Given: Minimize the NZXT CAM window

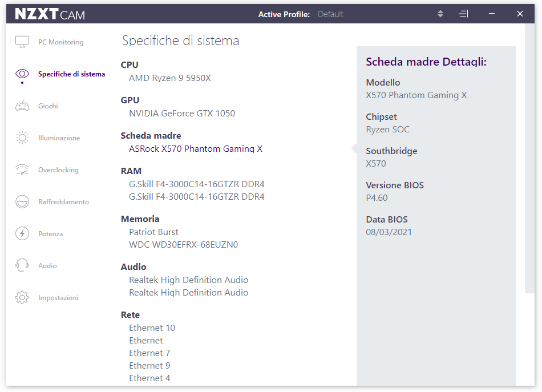Looking at the screenshot, I should click(x=492, y=14).
